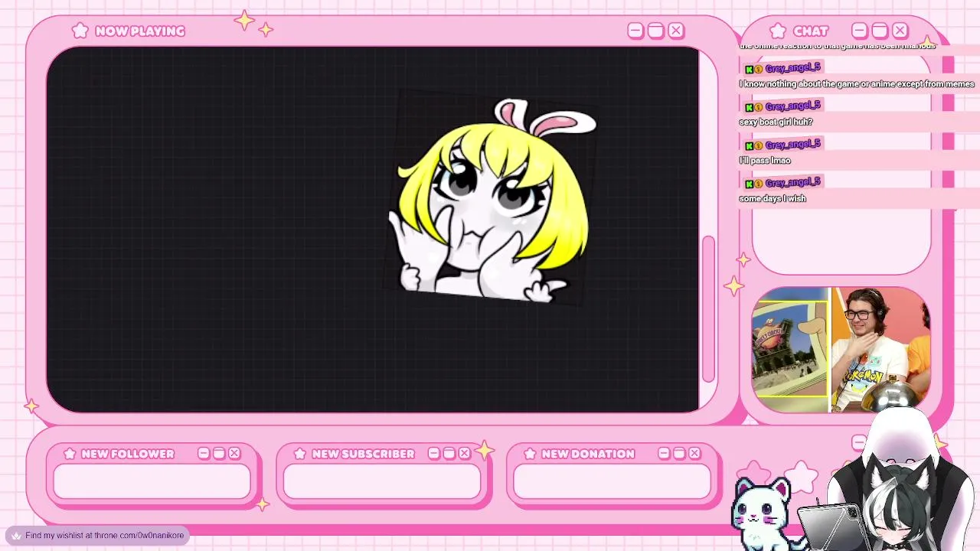
Task: Select message 'I know nothing about the game'
Action: point(857,84)
